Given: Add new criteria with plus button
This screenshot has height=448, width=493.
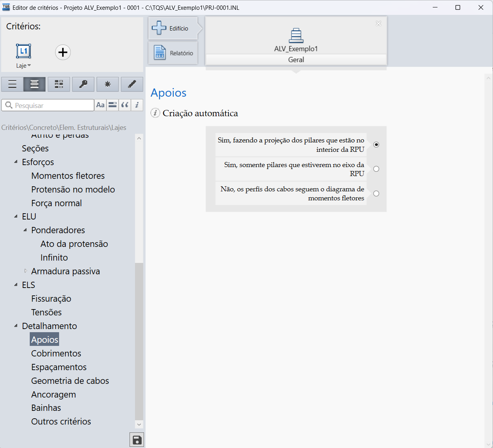Looking at the screenshot, I should pos(63,52).
